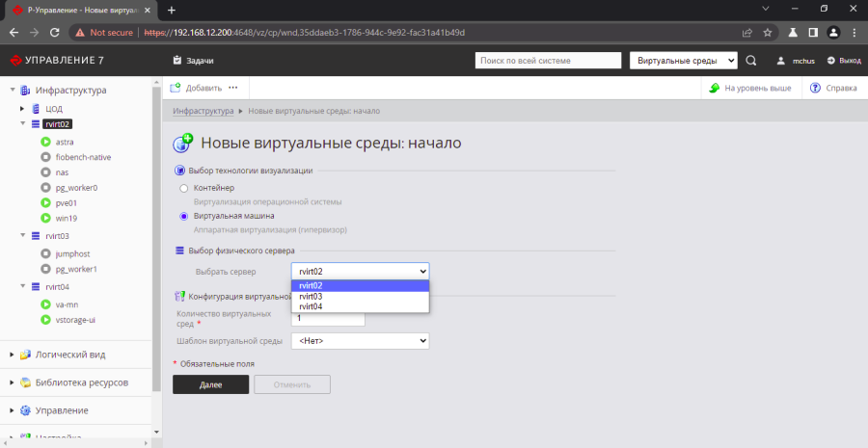Click the search magnifier icon in header
868x448 pixels.
752,61
